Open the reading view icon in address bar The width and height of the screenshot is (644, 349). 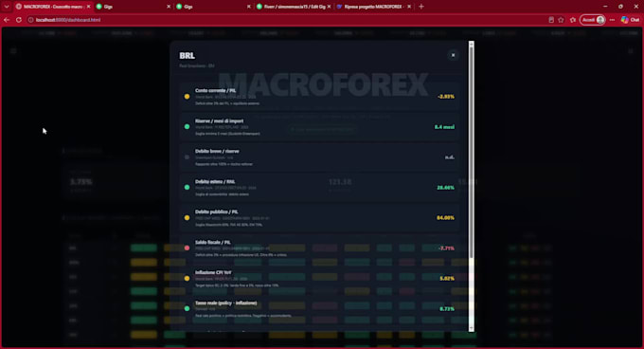(x=551, y=20)
